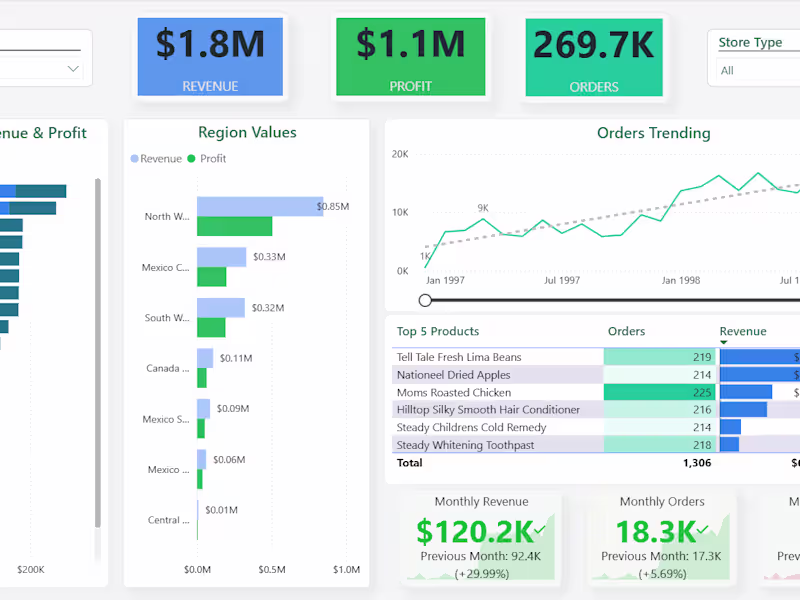Image resolution: width=800 pixels, height=600 pixels.
Task: Click the Orders Trending date slider handle
Action: tap(425, 300)
